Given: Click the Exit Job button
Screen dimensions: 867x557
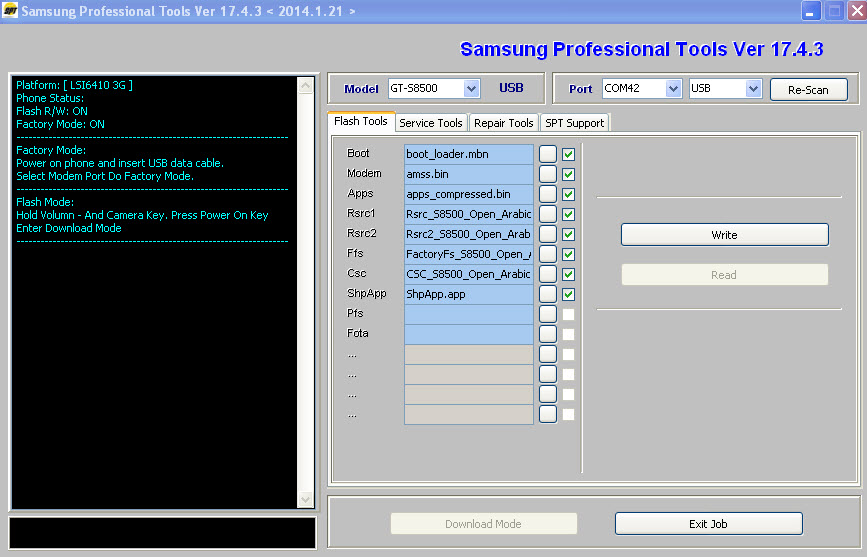Looking at the screenshot, I should (x=708, y=523).
